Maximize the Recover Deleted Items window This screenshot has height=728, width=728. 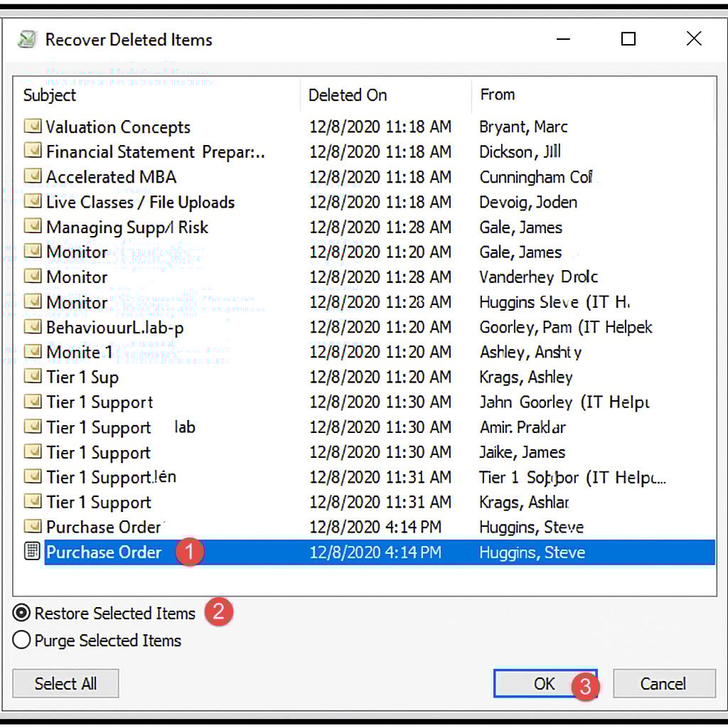628,38
